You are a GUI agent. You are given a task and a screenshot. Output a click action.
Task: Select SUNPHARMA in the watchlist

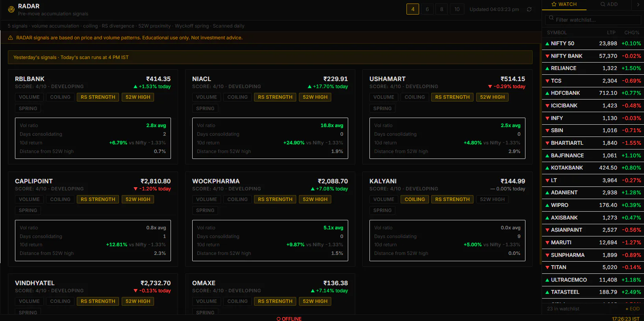(593, 255)
